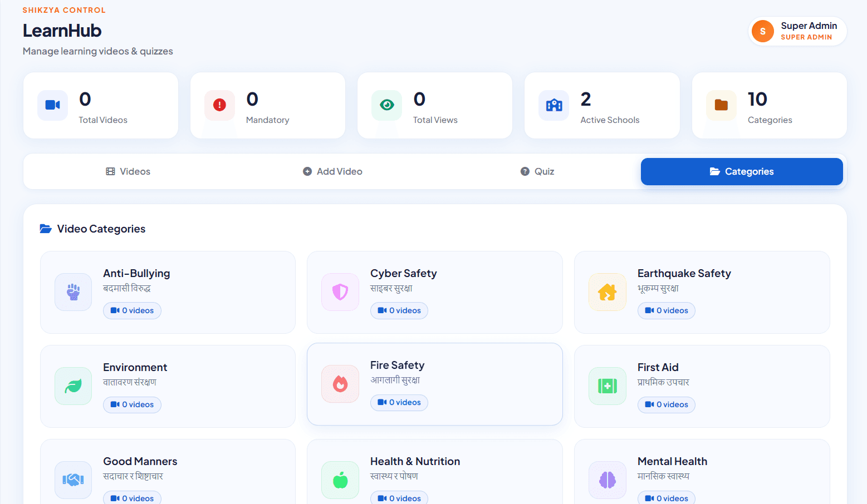
Task: Click Anti-Bullying 0 videos badge
Action: click(132, 310)
